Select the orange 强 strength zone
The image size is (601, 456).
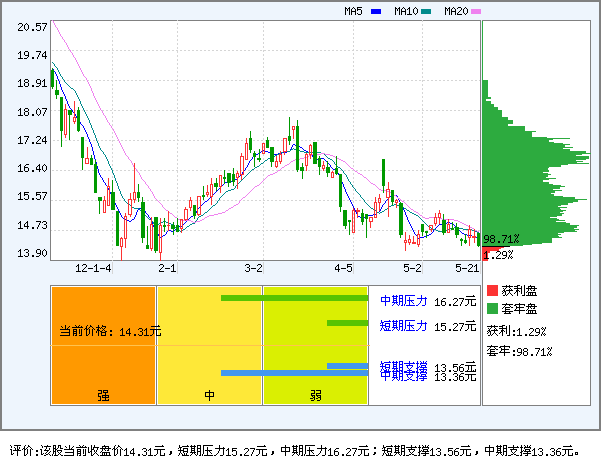coord(103,345)
